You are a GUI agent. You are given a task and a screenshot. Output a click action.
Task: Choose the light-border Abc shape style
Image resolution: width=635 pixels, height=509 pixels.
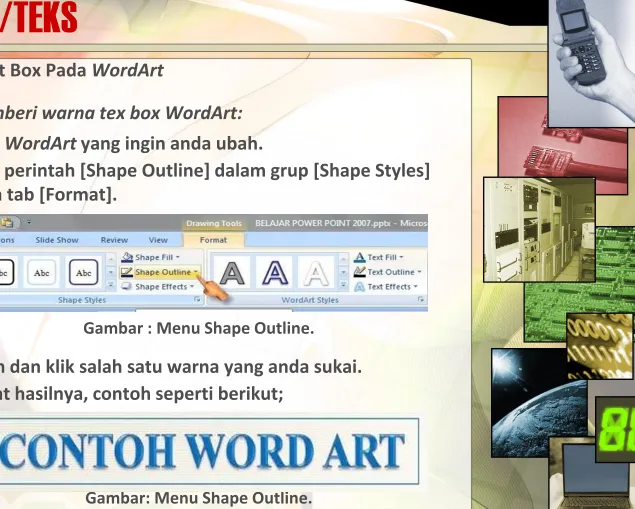pos(42,272)
